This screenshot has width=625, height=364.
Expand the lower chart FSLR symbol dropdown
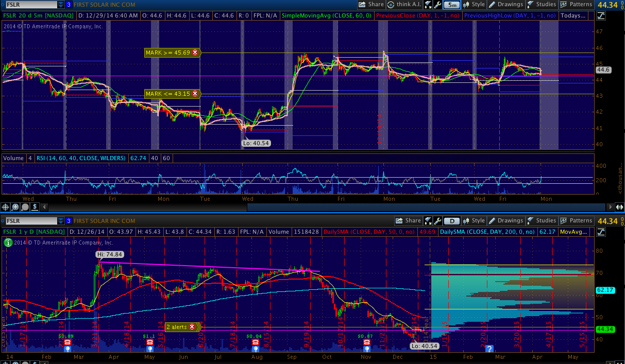point(61,221)
